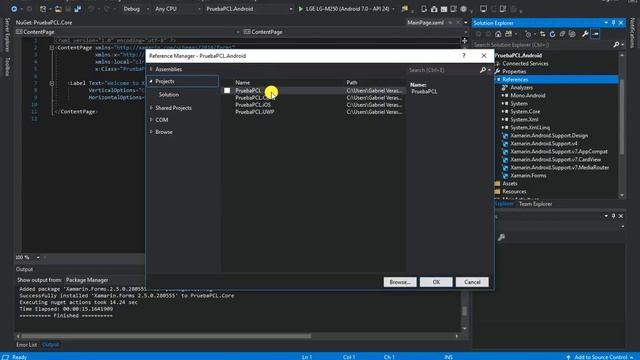This screenshot has width=640, height=360.
Task: Expand the Assemblies category
Action: point(151,69)
